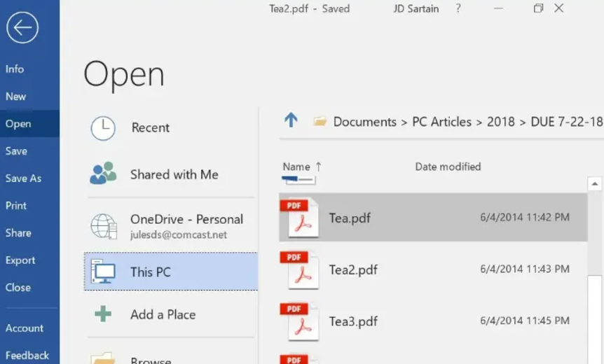Open Account settings
The width and height of the screenshot is (604, 364).
pos(25,328)
